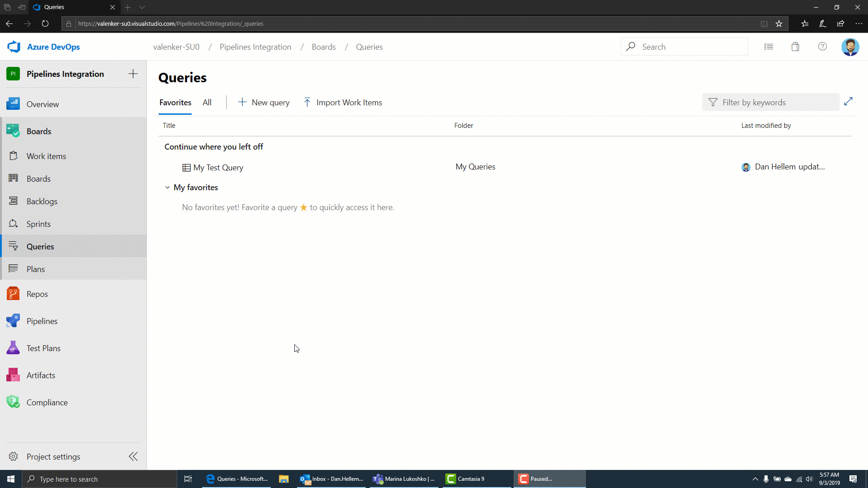Expand the All queries tab
The image size is (868, 488).
point(207,102)
